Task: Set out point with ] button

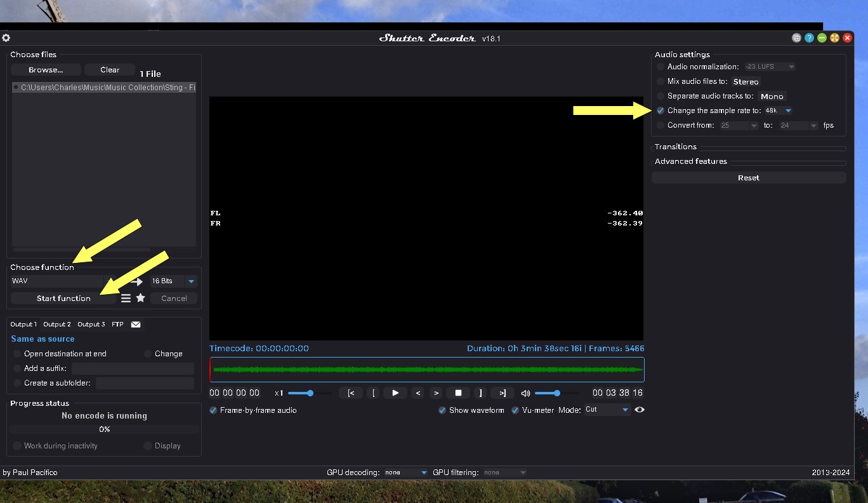Action: pos(480,393)
